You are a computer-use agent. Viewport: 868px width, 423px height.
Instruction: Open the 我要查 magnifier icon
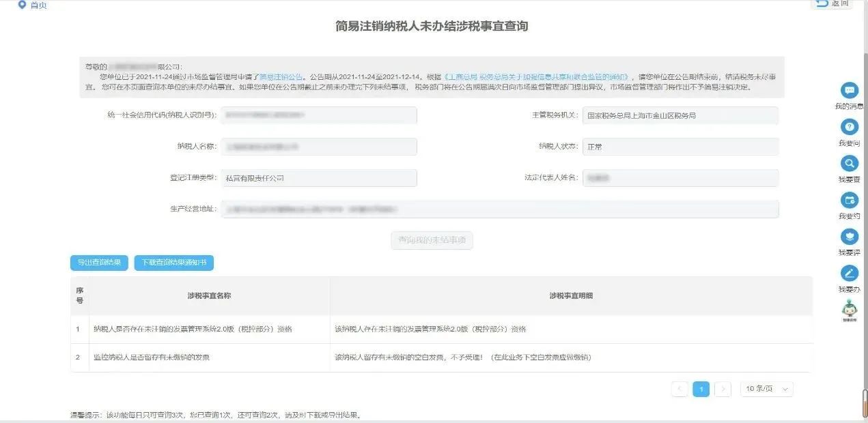(850, 164)
